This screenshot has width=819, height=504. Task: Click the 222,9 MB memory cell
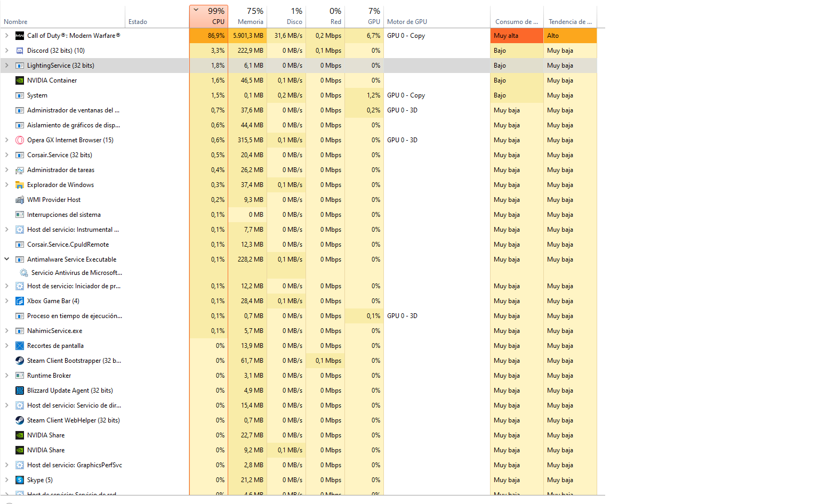[x=247, y=51]
